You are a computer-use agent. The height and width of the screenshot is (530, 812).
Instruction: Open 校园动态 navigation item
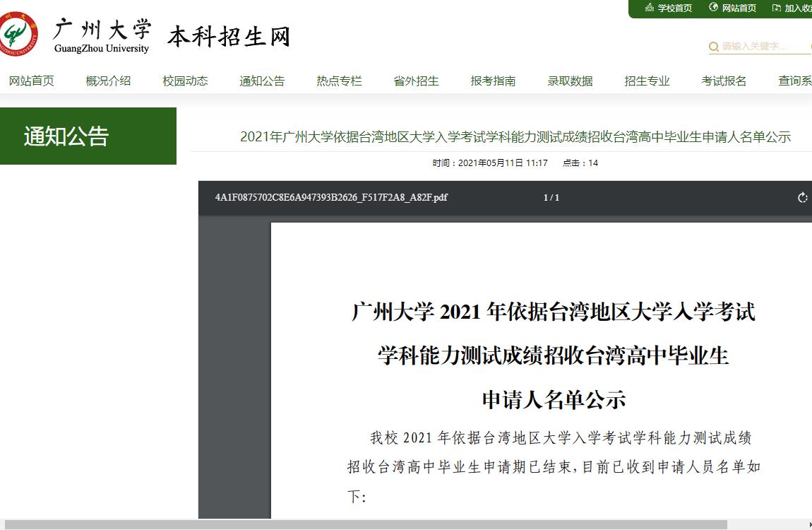tap(186, 81)
